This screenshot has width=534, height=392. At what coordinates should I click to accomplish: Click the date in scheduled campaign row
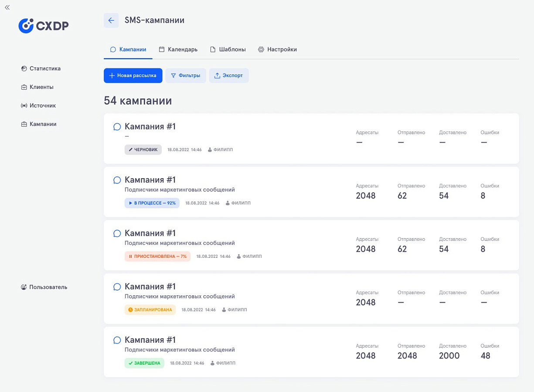[x=199, y=310]
